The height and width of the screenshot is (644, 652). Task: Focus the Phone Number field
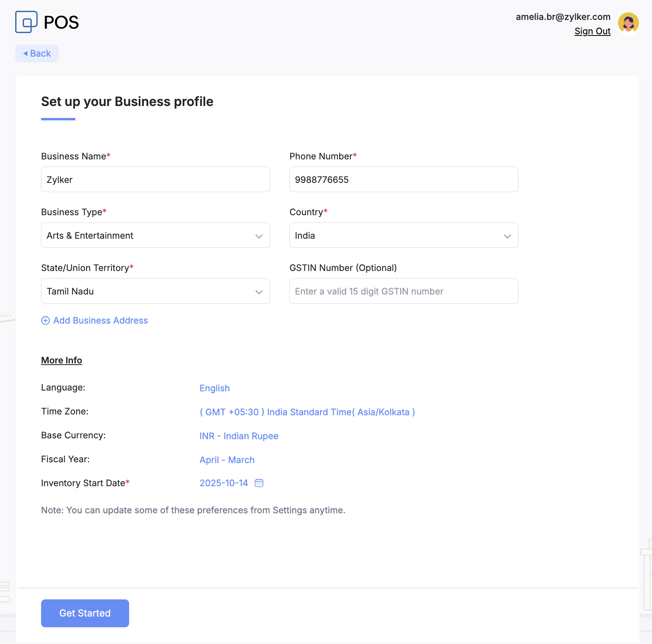pos(403,180)
